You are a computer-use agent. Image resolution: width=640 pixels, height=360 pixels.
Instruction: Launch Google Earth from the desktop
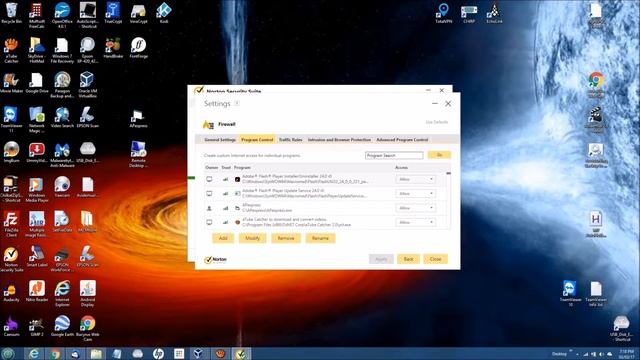[x=62, y=326]
